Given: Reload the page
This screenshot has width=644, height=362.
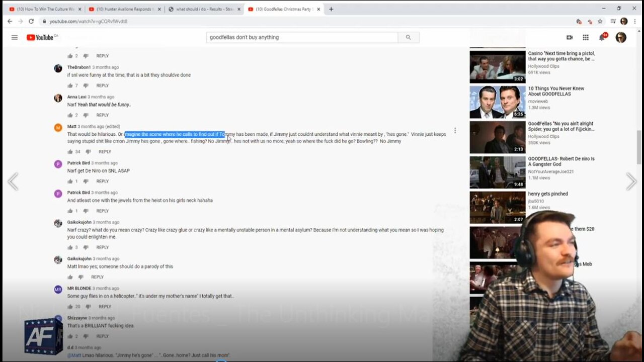Looking at the screenshot, I should [31, 22].
